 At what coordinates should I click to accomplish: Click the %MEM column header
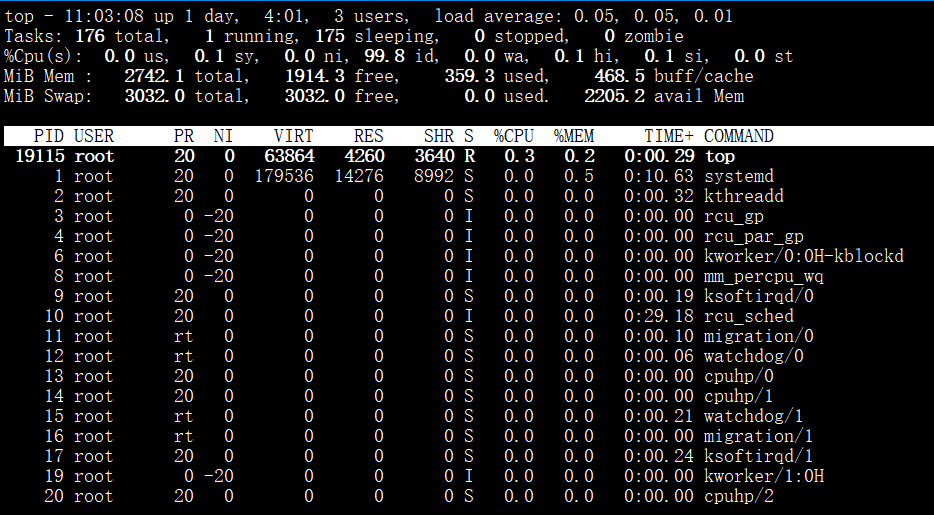pos(574,136)
